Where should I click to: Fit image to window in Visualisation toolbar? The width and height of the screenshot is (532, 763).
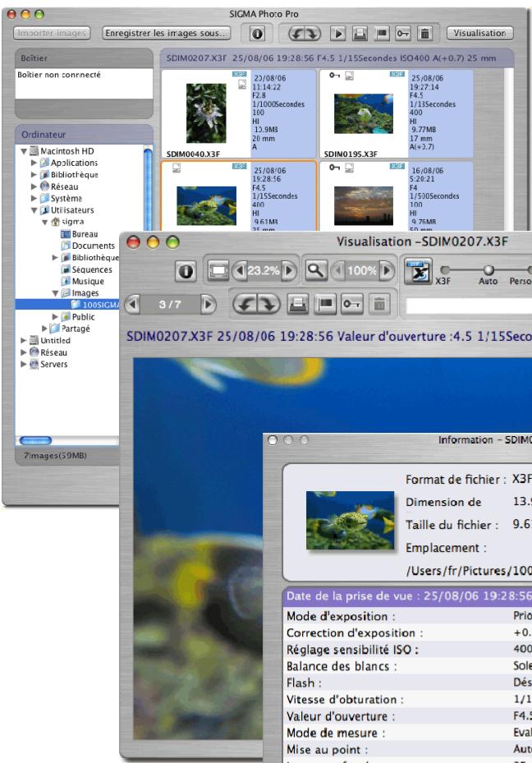click(218, 270)
